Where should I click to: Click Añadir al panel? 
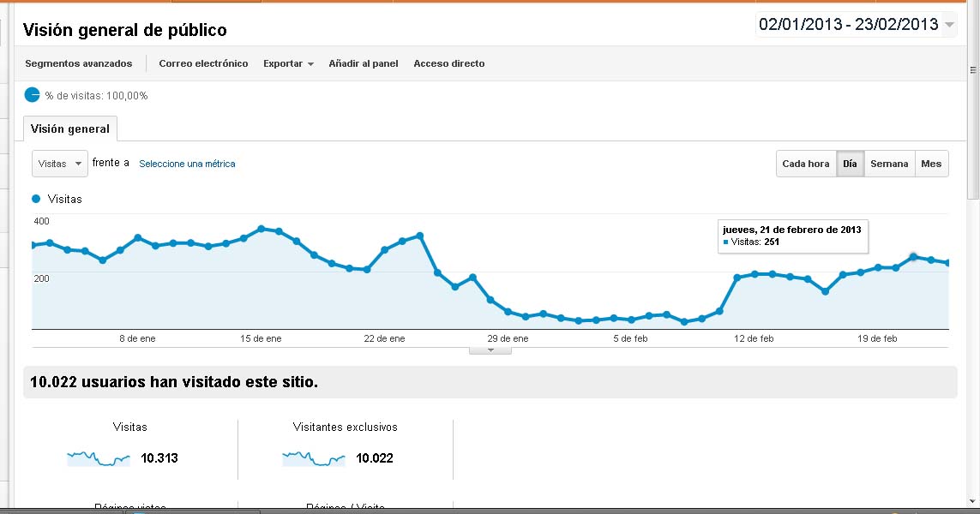coord(364,63)
